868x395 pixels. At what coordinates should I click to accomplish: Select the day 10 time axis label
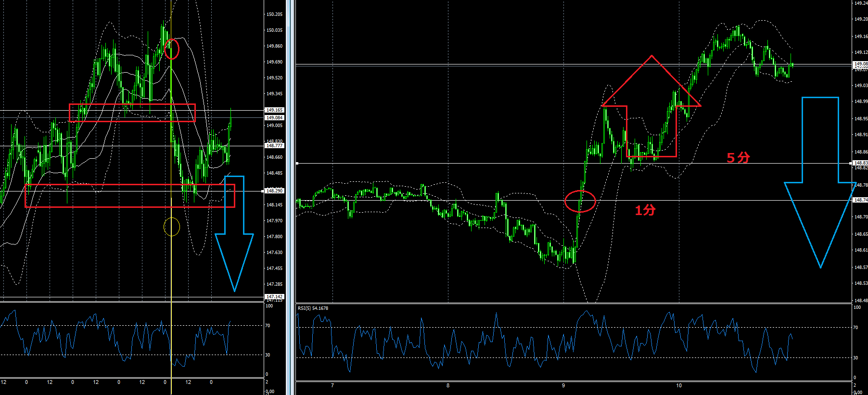679,386
